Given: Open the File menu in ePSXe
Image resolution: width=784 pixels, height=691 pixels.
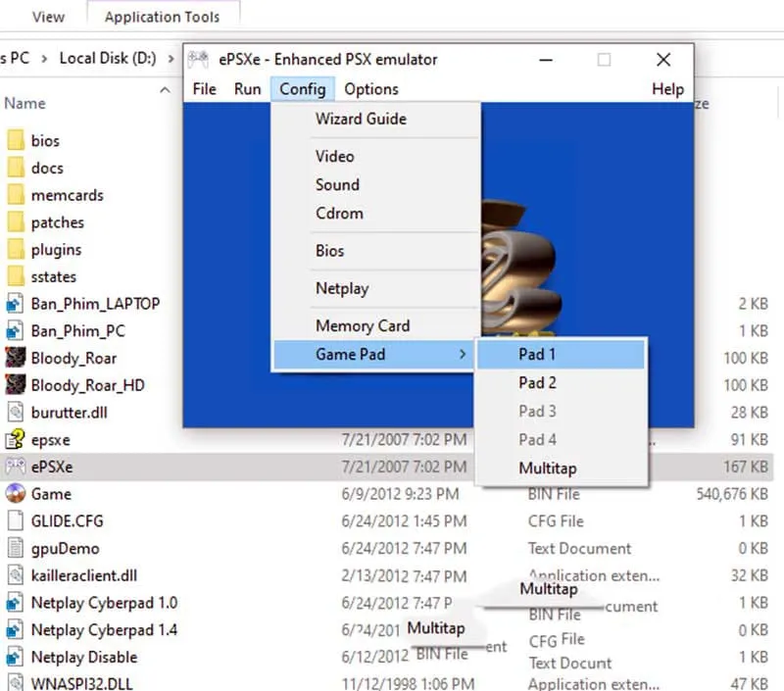Looking at the screenshot, I should 205,89.
